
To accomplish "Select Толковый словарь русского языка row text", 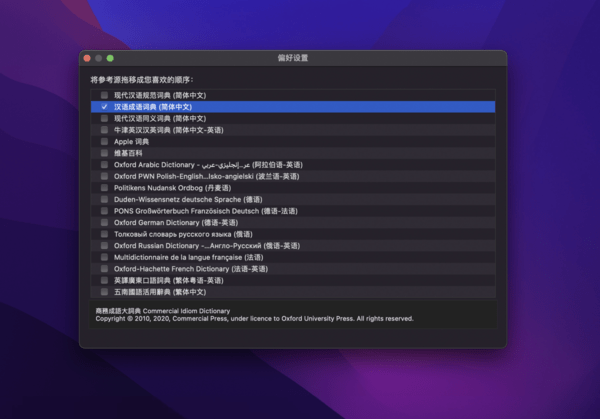I will point(183,234).
